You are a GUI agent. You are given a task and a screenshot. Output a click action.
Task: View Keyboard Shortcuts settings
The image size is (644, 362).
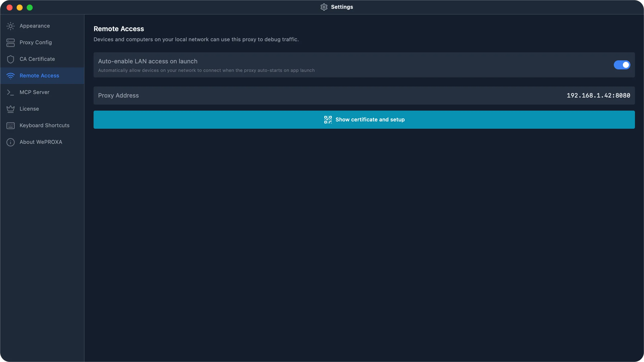[x=42, y=125]
